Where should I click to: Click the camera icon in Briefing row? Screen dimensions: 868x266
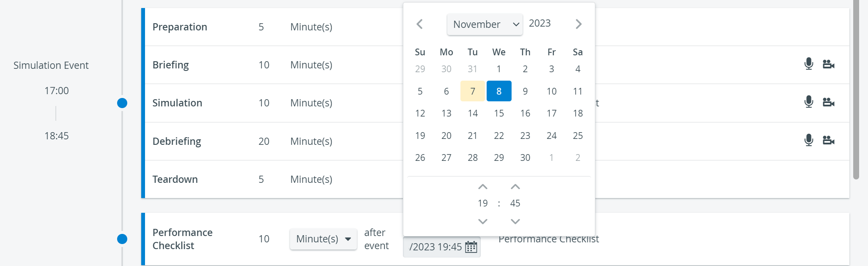click(x=828, y=64)
